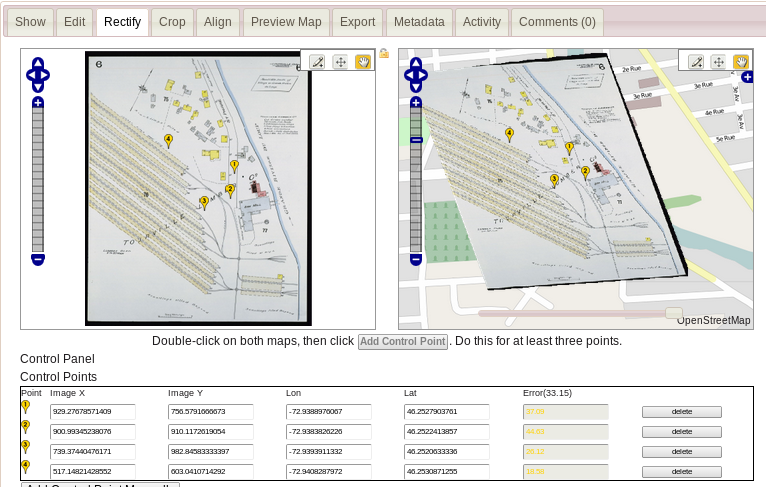Select move control point tool on right map
766x487 pixels.
(718, 62)
